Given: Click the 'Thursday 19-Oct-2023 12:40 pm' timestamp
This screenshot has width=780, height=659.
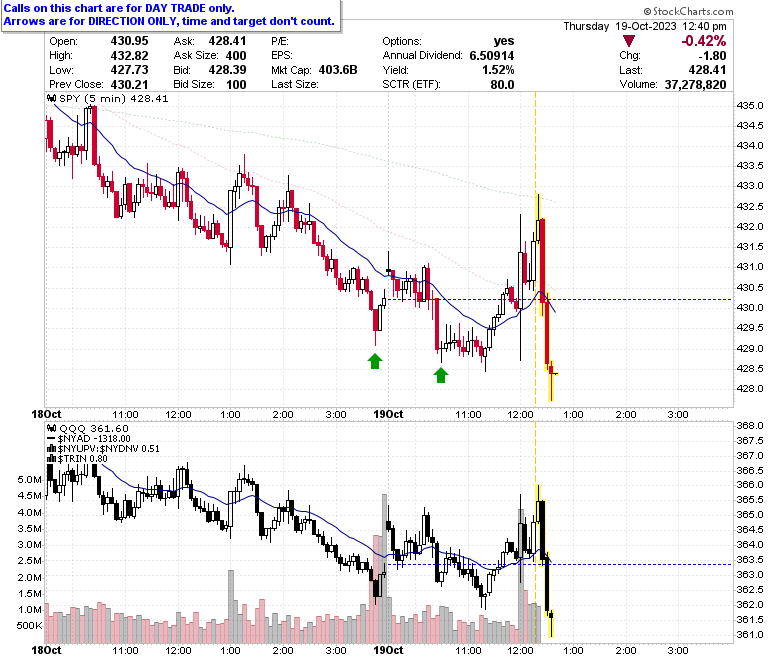Looking at the screenshot, I should pyautogui.click(x=645, y=26).
